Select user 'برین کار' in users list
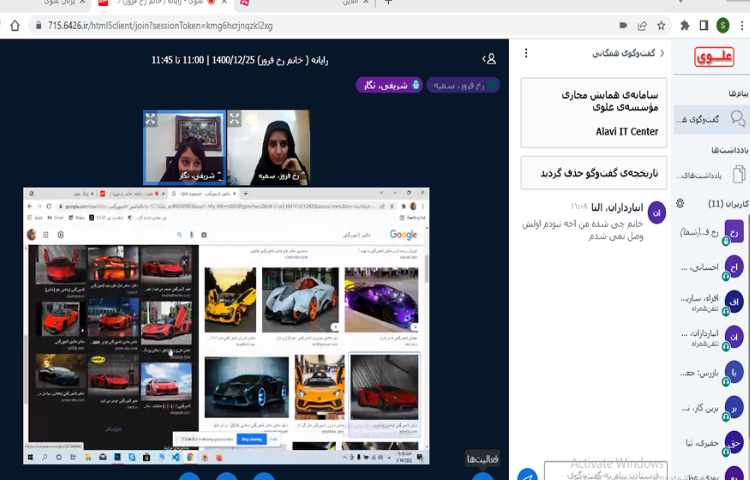750x480 pixels. pyautogui.click(x=711, y=408)
